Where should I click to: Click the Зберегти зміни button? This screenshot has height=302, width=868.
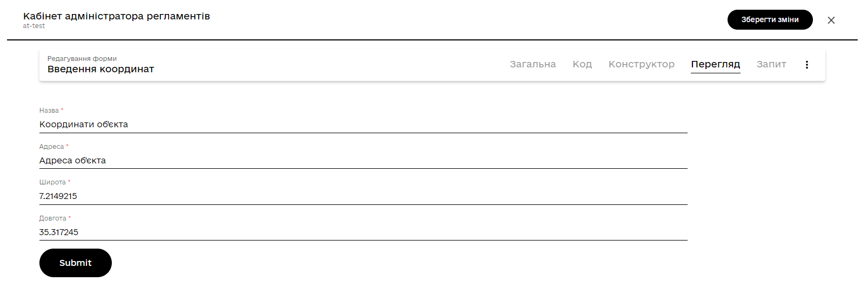(x=770, y=20)
